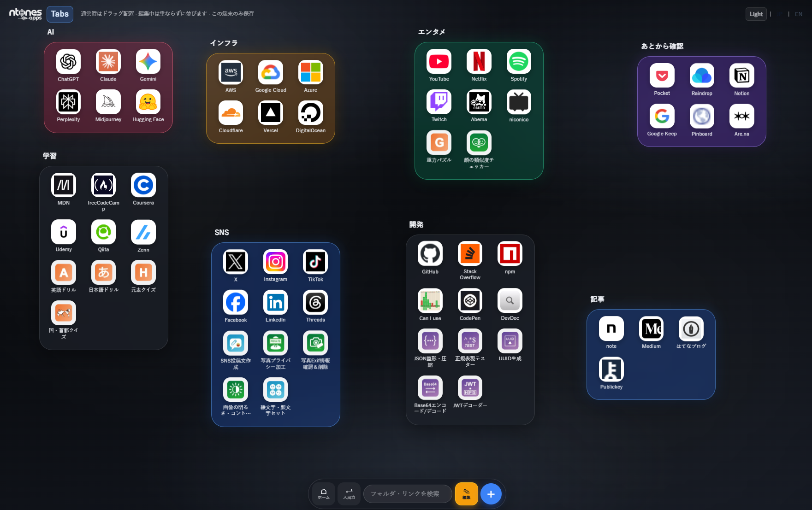The height and width of the screenshot is (510, 812).
Task: Open the GitHub shortcut
Action: [430, 254]
